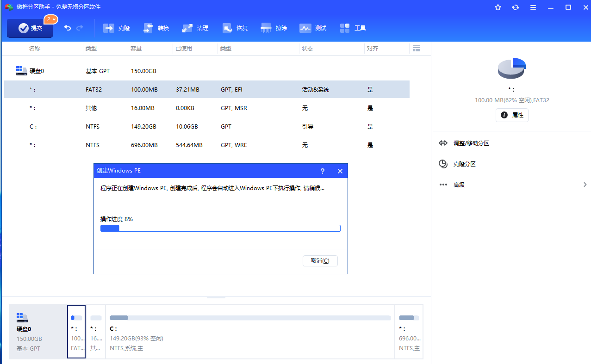The image size is (591, 364).
Task: Open the column view options list icon
Action: pos(416,49)
